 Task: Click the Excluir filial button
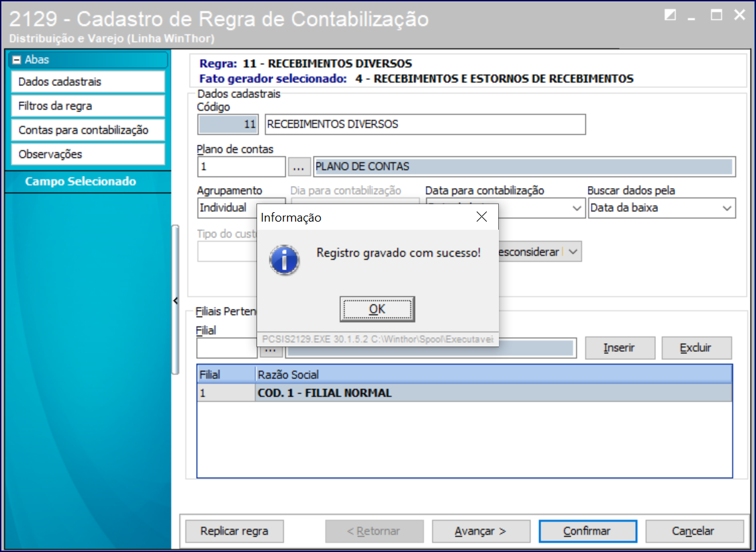click(x=696, y=348)
